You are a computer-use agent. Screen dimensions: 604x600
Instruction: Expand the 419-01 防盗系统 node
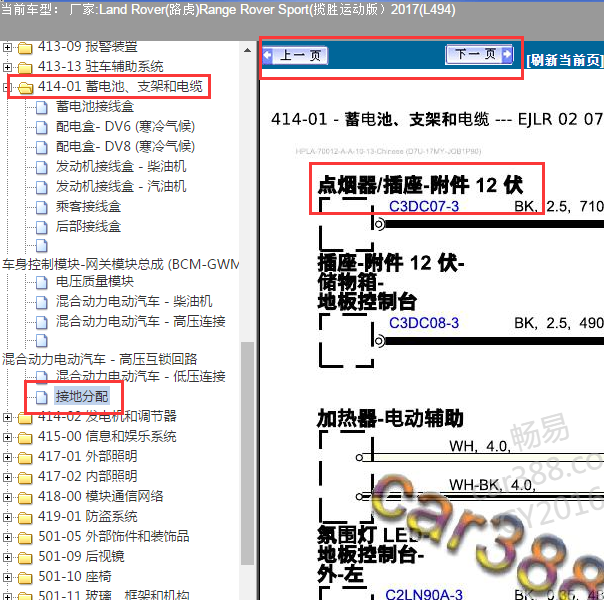[7, 518]
